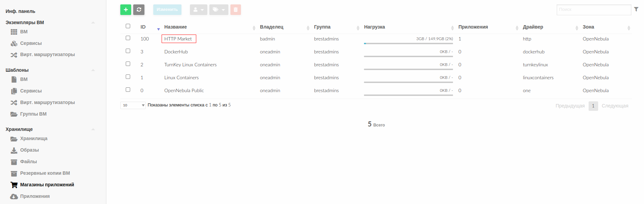
Task: Select the DockerHub row checkbox
Action: (128, 51)
